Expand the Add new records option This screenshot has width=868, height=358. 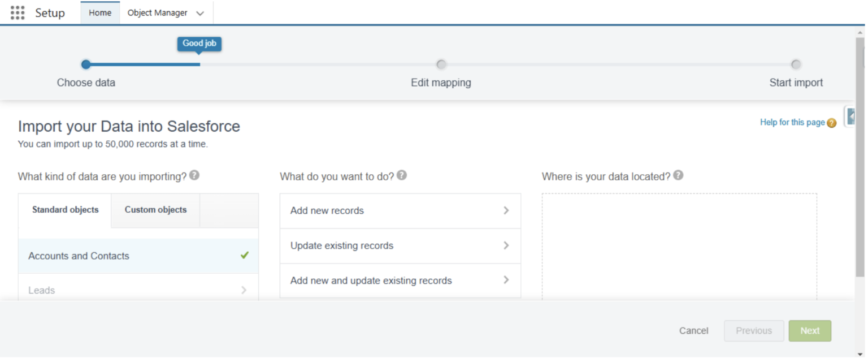(x=400, y=210)
